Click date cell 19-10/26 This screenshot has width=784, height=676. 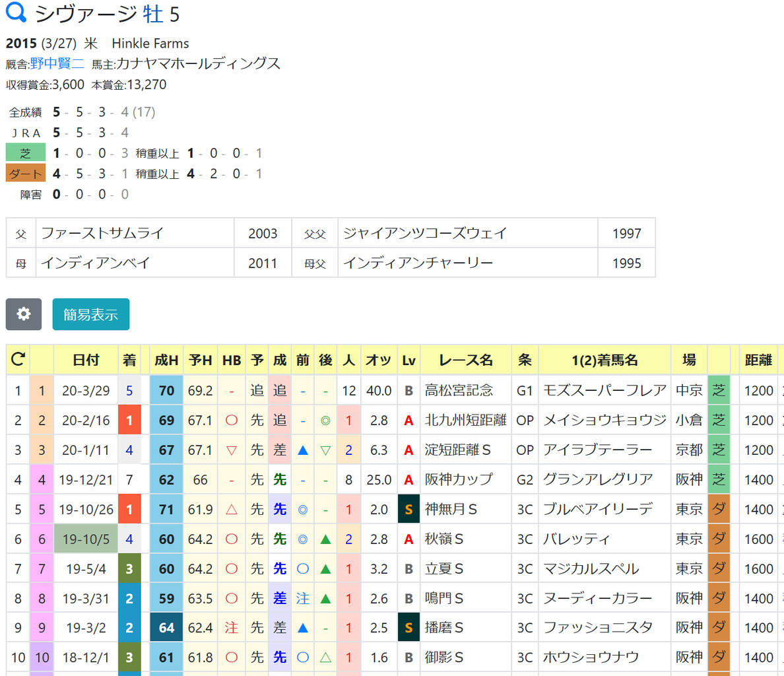(x=86, y=509)
